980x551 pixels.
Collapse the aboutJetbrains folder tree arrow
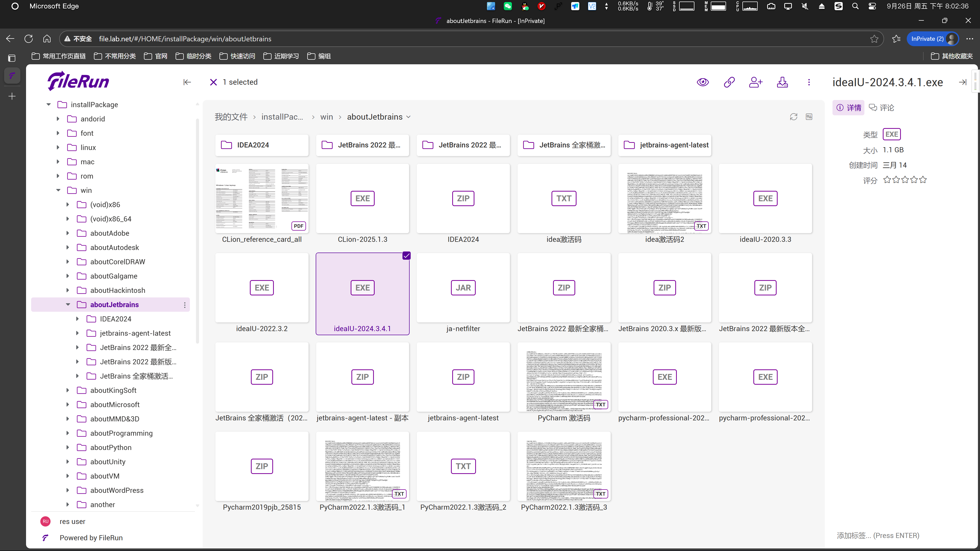[x=68, y=305]
